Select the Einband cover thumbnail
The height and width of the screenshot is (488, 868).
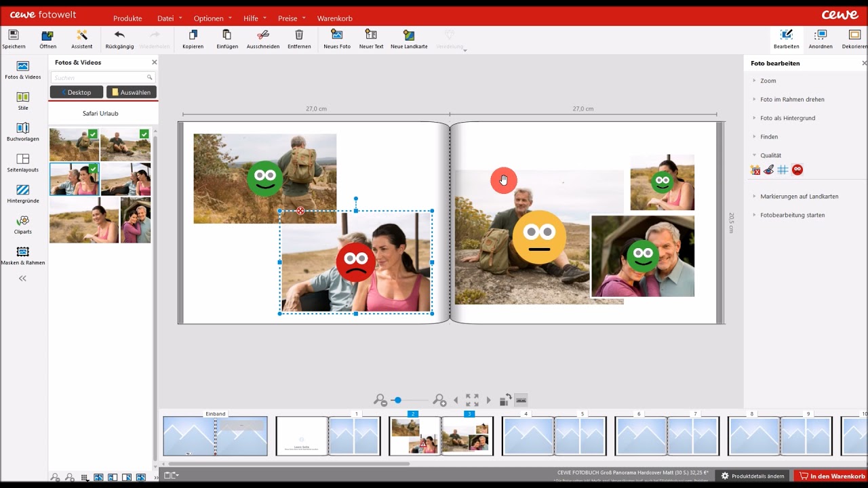215,435
